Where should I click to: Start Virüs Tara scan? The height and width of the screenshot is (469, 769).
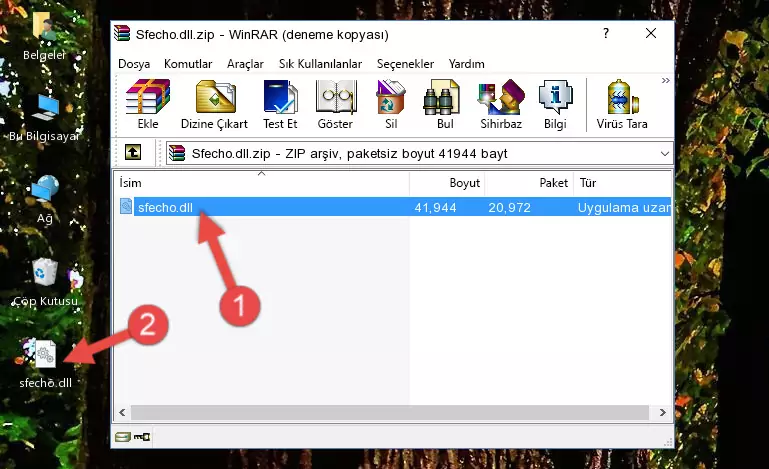(x=622, y=97)
